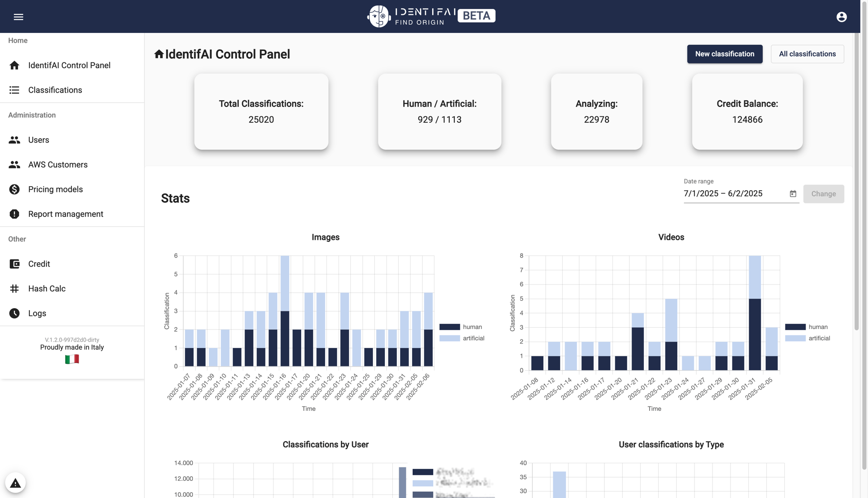Open Classifications in sidebar menu

click(x=55, y=90)
